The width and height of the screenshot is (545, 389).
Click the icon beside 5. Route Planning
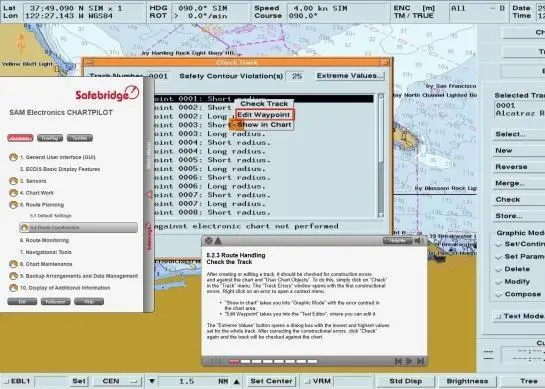click(x=13, y=205)
